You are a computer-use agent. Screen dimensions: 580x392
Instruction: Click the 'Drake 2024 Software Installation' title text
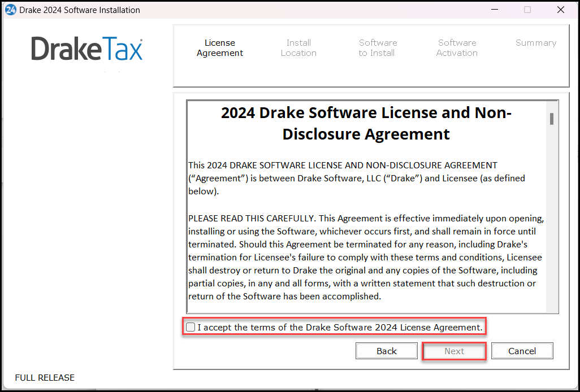pos(80,10)
